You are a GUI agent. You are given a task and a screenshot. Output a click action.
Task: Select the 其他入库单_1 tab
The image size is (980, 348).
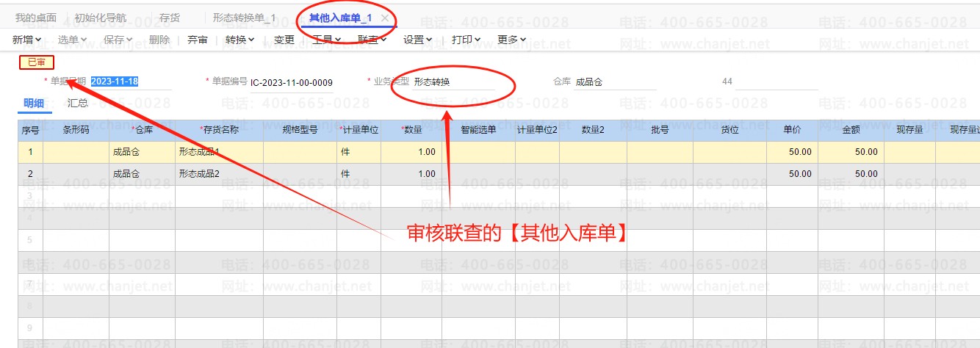coord(340,18)
